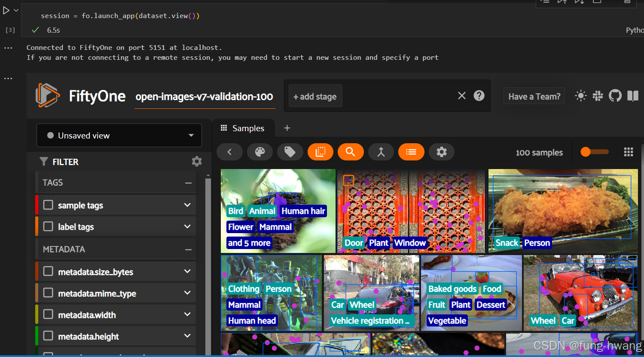The image size is (644, 357).
Task: Open the robot figures Clothing thumbnail
Action: coord(272,293)
